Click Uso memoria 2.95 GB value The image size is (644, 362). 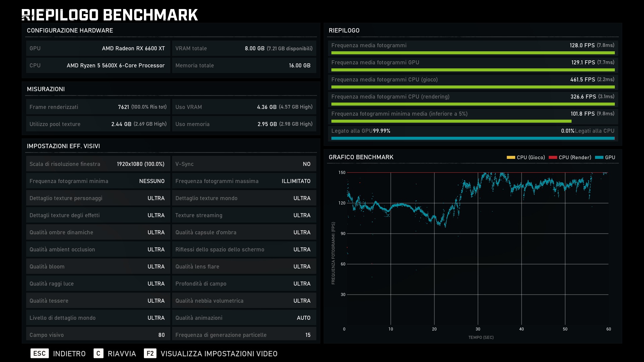pos(267,124)
